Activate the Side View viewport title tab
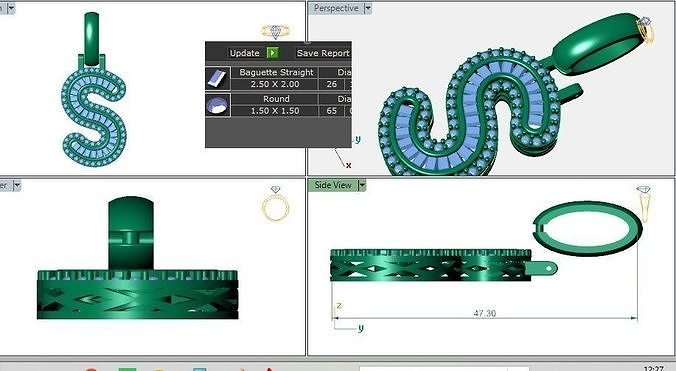The height and width of the screenshot is (371, 676). tap(333, 185)
